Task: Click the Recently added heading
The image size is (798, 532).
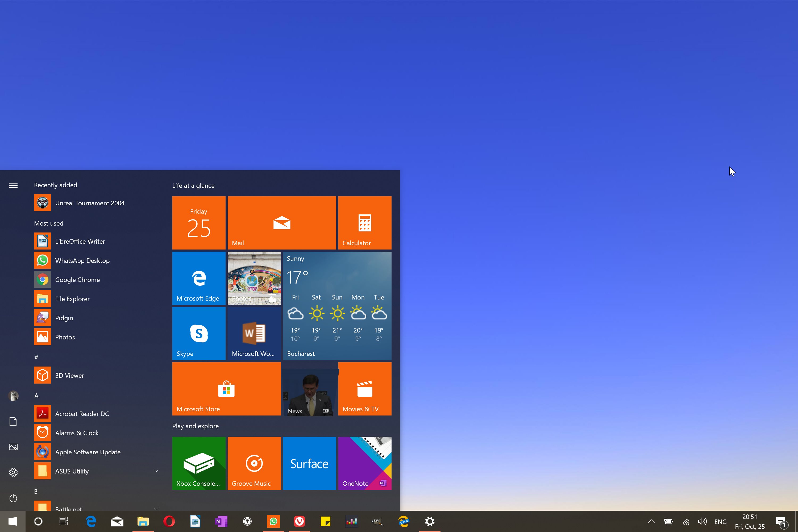Action: [x=56, y=185]
